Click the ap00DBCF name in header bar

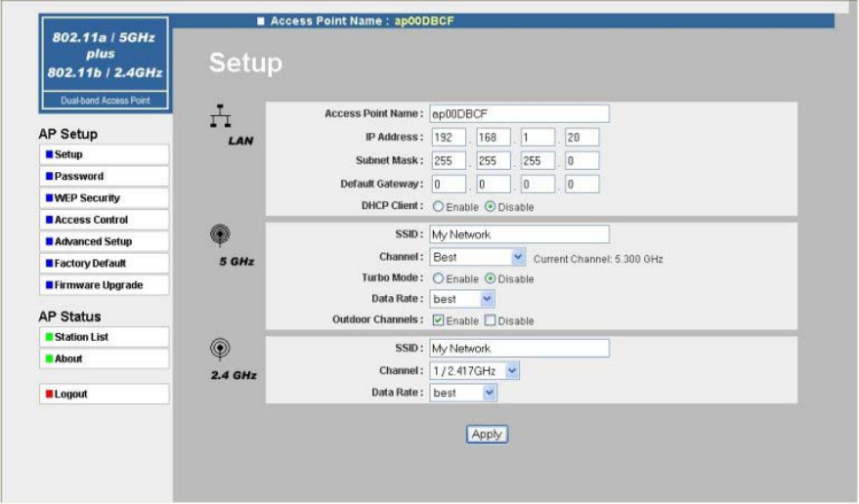pyautogui.click(x=424, y=21)
